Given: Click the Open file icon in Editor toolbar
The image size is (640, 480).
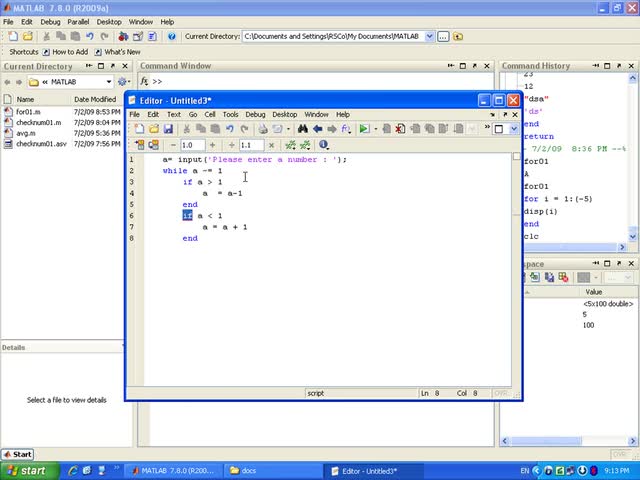Looking at the screenshot, I should pyautogui.click(x=153, y=129).
